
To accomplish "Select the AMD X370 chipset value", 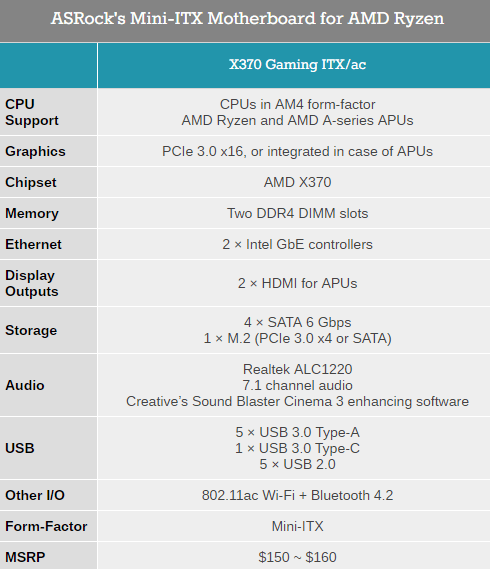I will point(297,182).
